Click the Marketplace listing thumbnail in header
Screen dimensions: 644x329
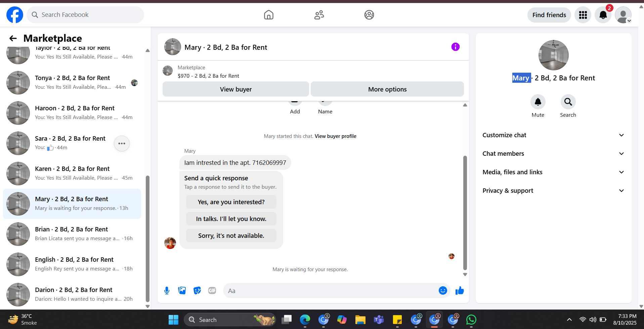point(168,71)
